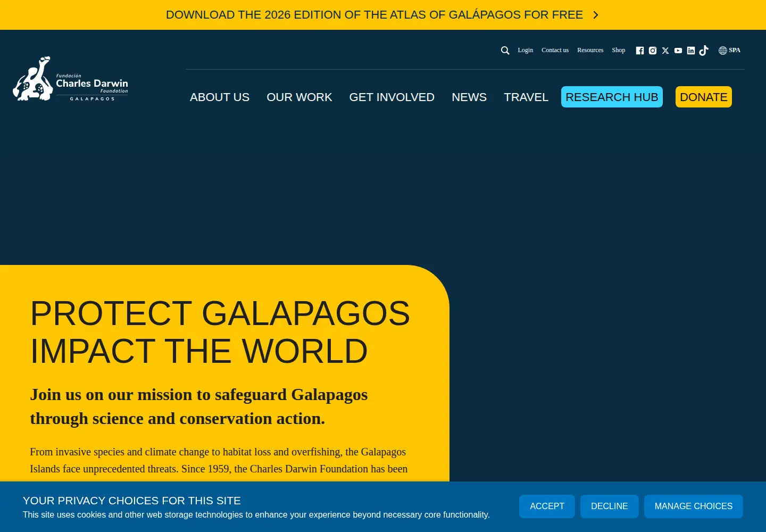Visit the Facebook page icon
Image resolution: width=766 pixels, height=532 pixels.
[640, 51]
